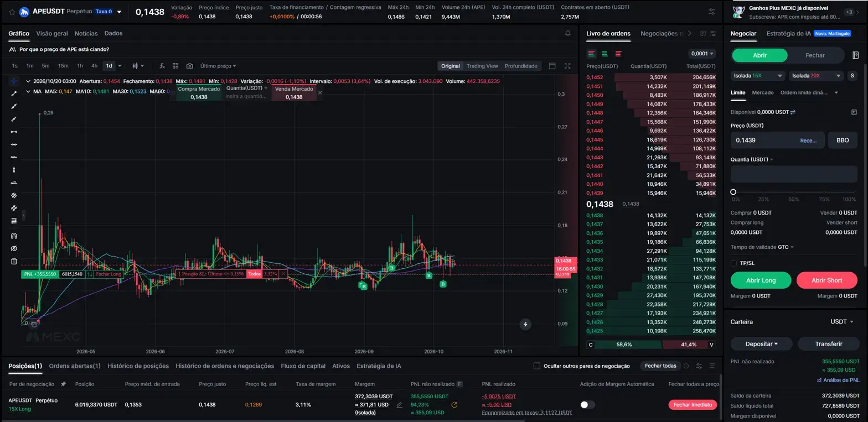
Task: Open the Ordens abertas(1) tab
Action: click(x=75, y=366)
